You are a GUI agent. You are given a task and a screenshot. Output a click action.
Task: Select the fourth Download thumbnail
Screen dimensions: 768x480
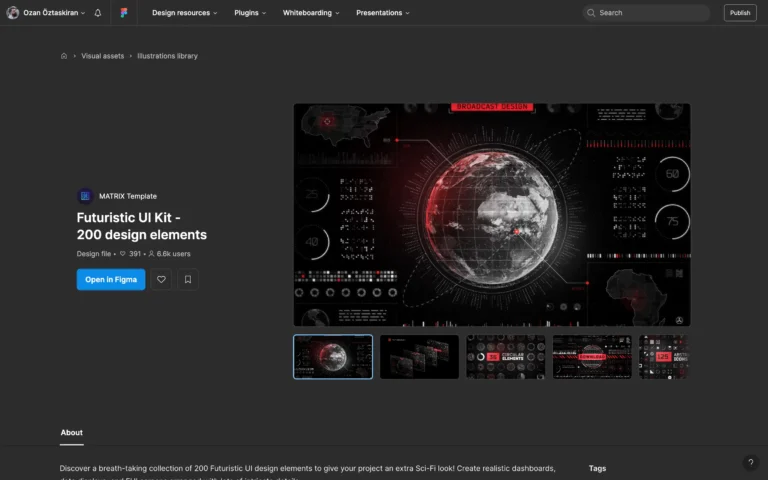(x=592, y=357)
